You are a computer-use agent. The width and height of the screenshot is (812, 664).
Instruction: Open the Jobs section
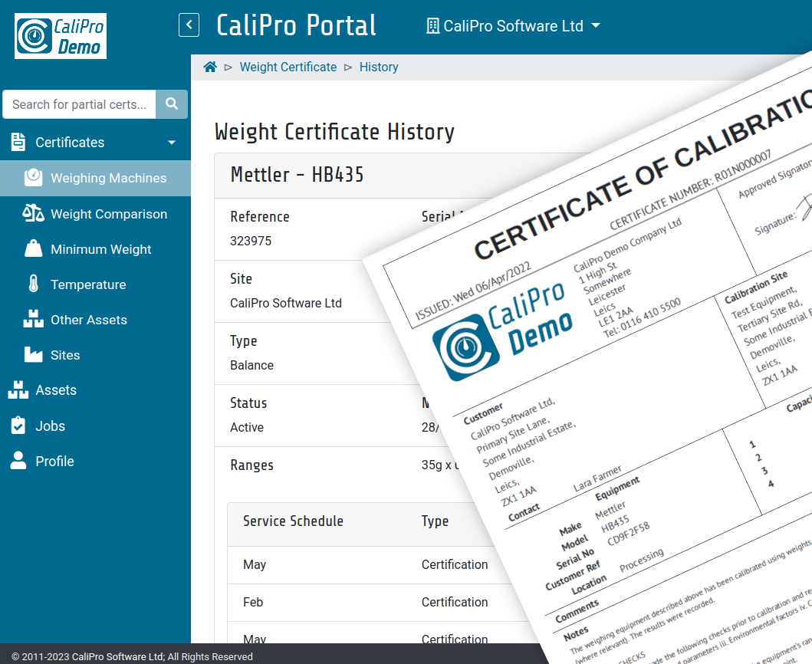tap(95, 426)
